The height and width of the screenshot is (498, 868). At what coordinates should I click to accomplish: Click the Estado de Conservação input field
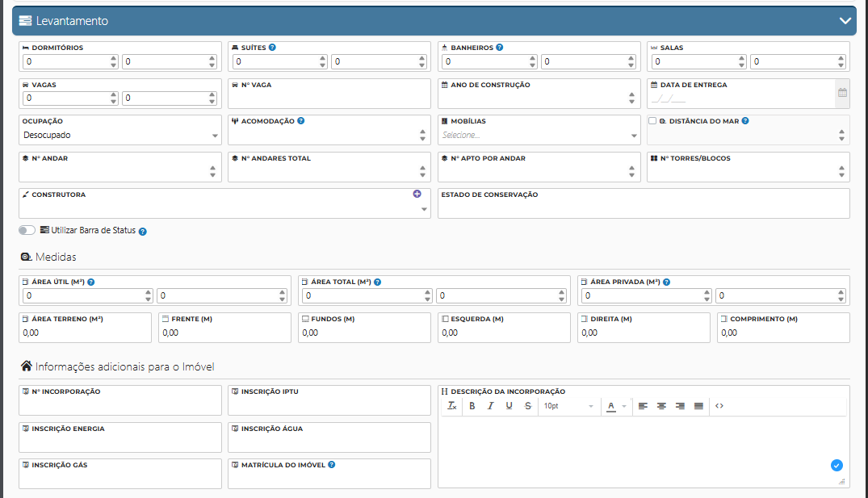[643, 208]
